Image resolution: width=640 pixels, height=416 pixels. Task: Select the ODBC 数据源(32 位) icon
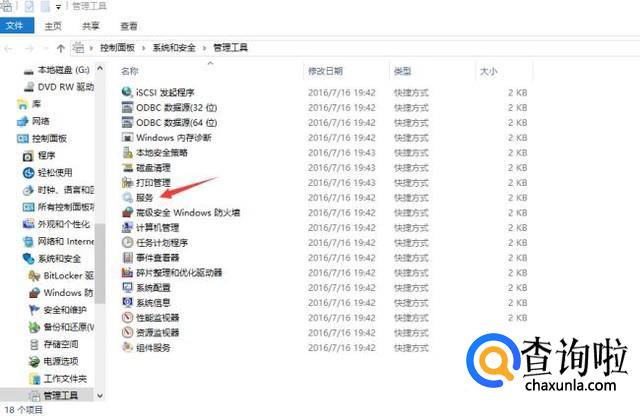click(x=127, y=107)
